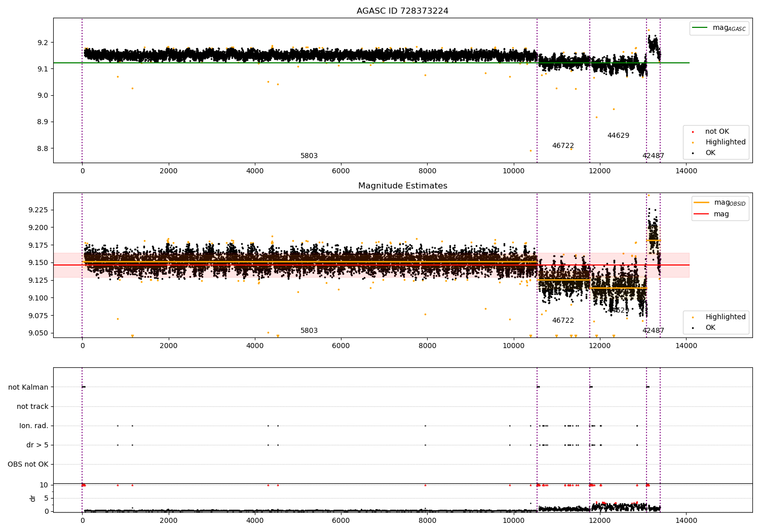The height and width of the screenshot is (532, 760).
Task: Click the 'dr' y-axis label in bottom plot
Action: 33,498
